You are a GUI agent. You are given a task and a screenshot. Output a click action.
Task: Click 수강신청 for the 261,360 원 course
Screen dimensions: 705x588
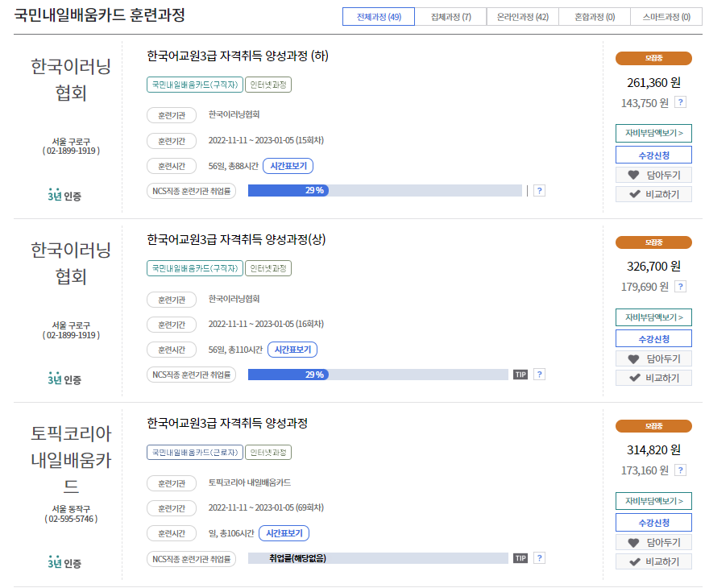tap(653, 155)
